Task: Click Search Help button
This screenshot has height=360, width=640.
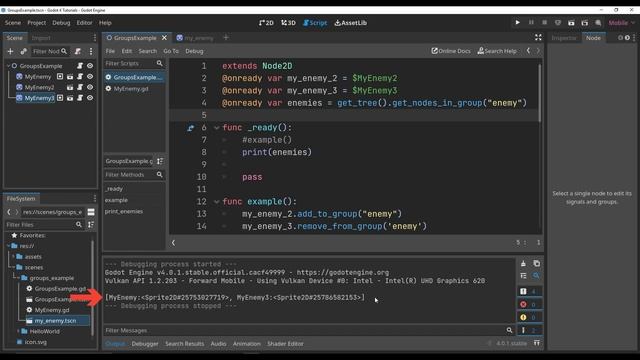Action: point(497,51)
